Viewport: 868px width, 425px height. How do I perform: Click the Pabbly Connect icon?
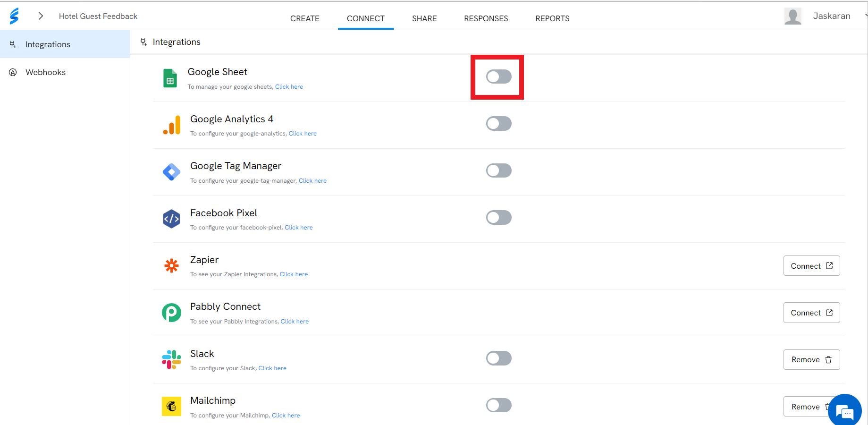pyautogui.click(x=171, y=313)
